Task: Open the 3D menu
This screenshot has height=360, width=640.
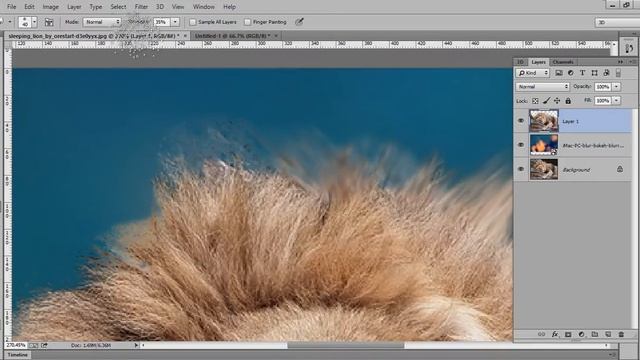Action: (160, 7)
